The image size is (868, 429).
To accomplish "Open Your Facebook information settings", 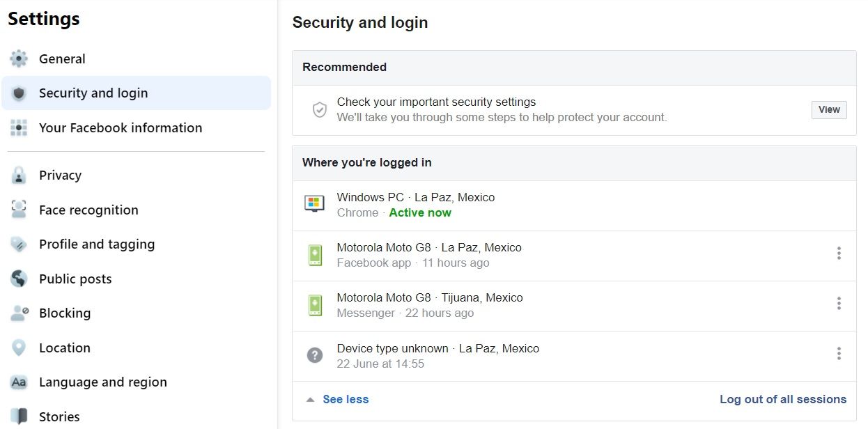I will pyautogui.click(x=121, y=128).
